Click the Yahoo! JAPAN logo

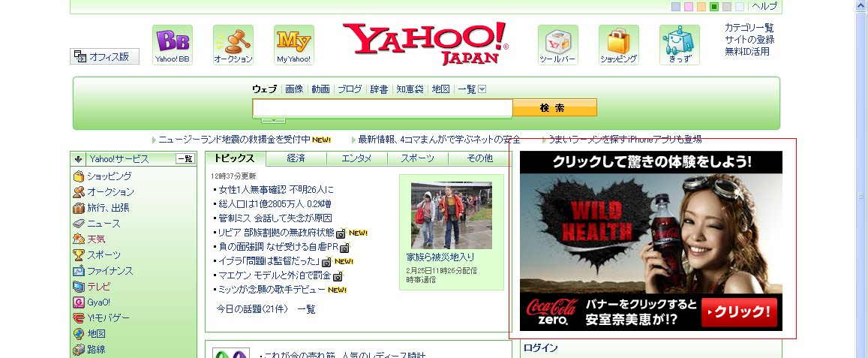click(425, 44)
